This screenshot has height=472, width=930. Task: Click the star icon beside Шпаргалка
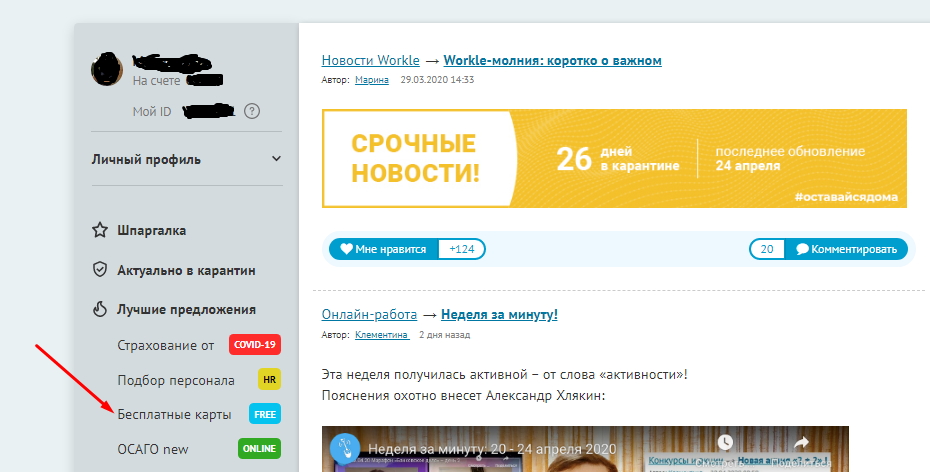click(100, 230)
